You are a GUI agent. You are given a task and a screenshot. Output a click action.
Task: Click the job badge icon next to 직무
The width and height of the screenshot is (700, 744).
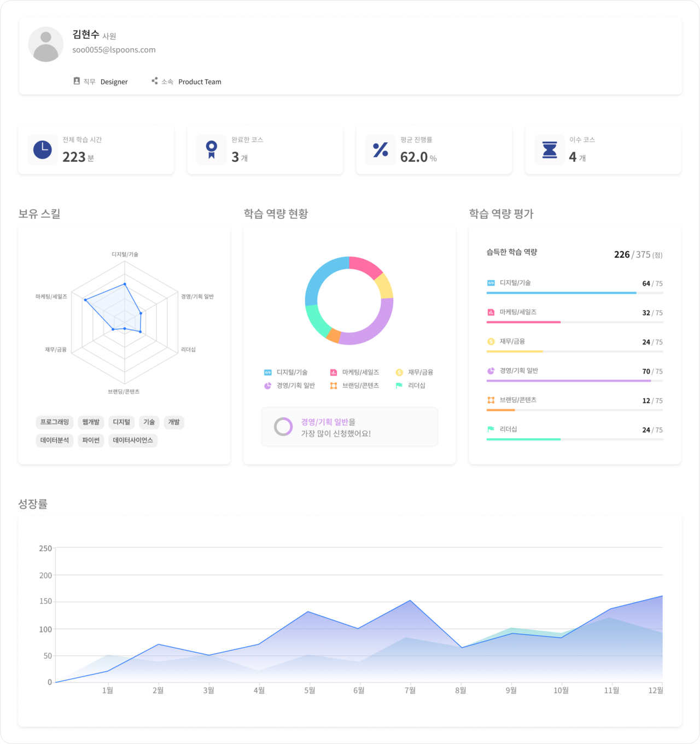77,81
